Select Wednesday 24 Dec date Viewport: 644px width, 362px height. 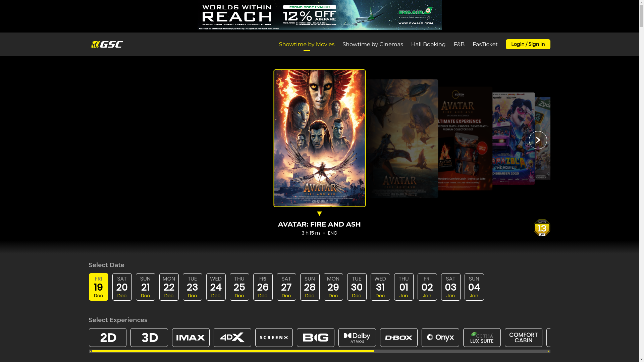coord(216,287)
